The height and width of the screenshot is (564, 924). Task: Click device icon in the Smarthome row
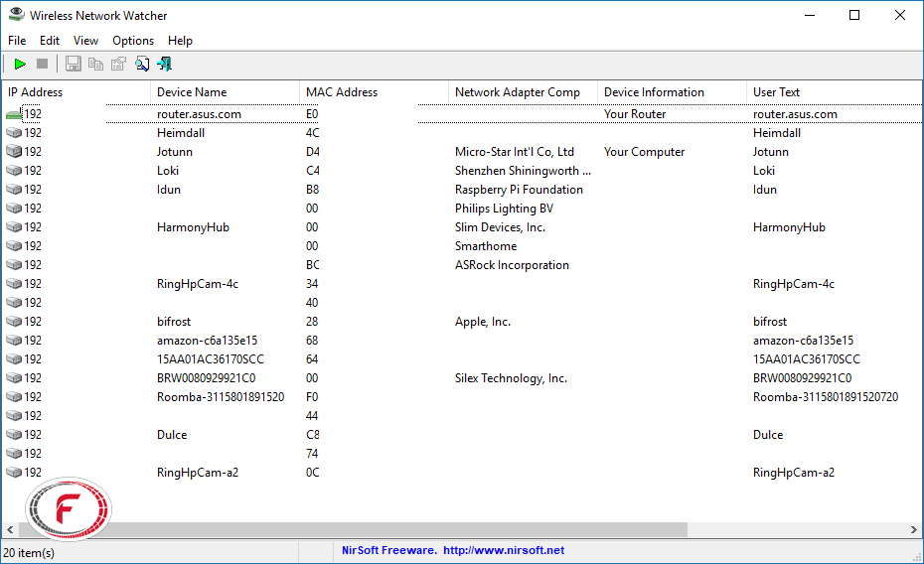click(x=14, y=246)
